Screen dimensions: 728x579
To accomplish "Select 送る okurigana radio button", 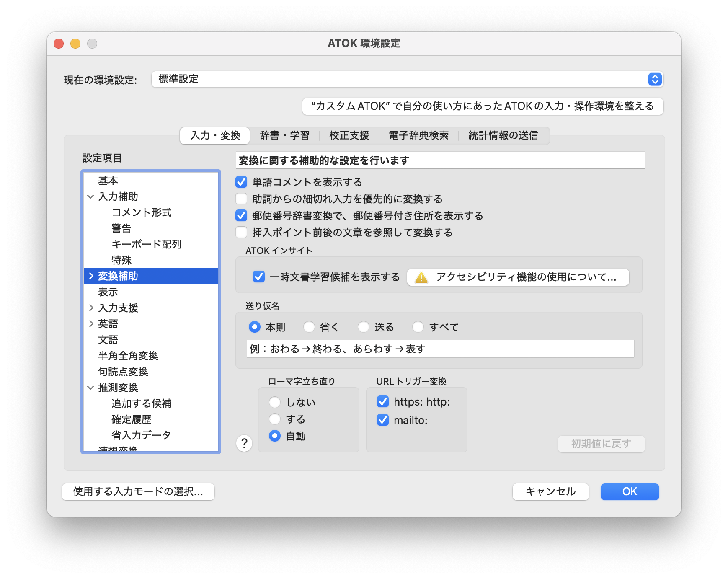I will coord(364,327).
